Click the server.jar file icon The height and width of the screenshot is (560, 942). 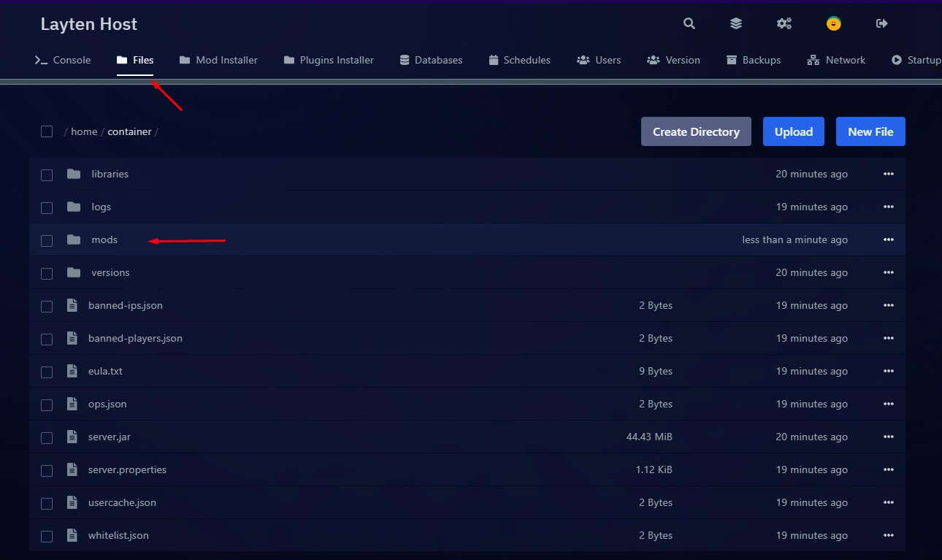[72, 437]
